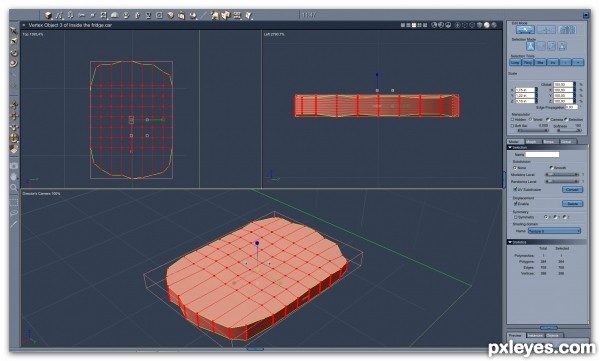Click the camera icon in left toolbar
Image resolution: width=600 pixels, height=361 pixels.
(13, 166)
